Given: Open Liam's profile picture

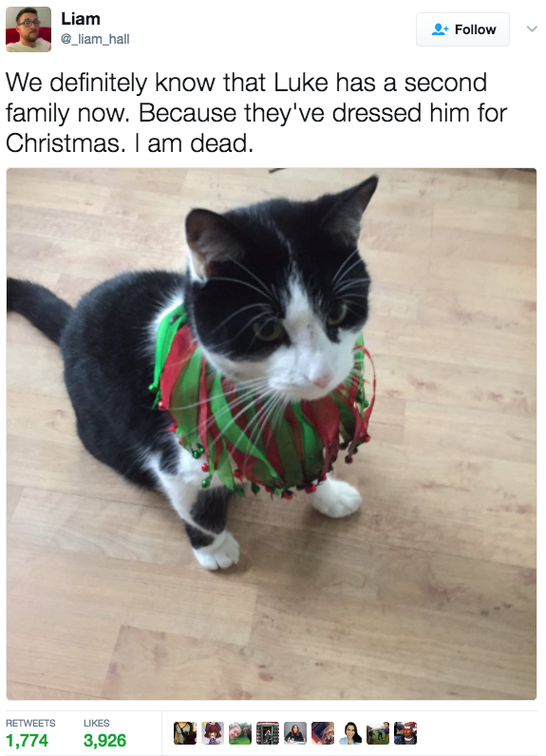Looking at the screenshot, I should (28, 28).
